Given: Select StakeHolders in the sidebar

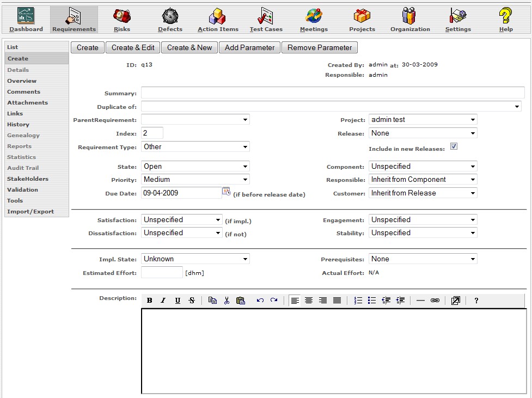Looking at the screenshot, I should tap(28, 179).
